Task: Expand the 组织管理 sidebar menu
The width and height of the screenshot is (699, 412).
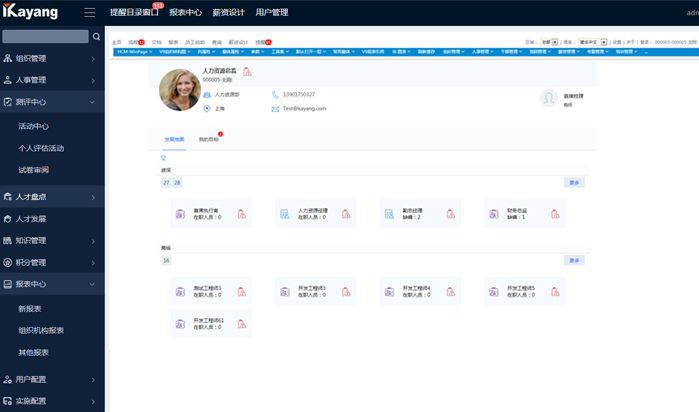Action: pos(92,59)
